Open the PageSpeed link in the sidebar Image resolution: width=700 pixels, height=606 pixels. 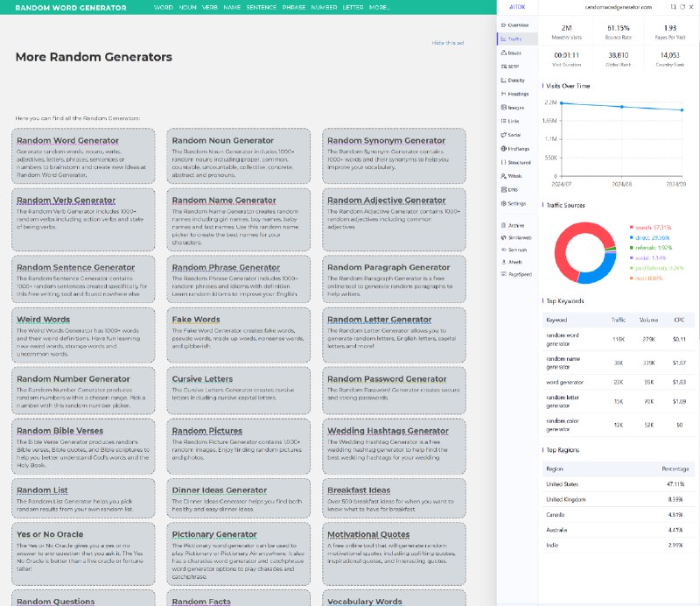click(x=516, y=274)
